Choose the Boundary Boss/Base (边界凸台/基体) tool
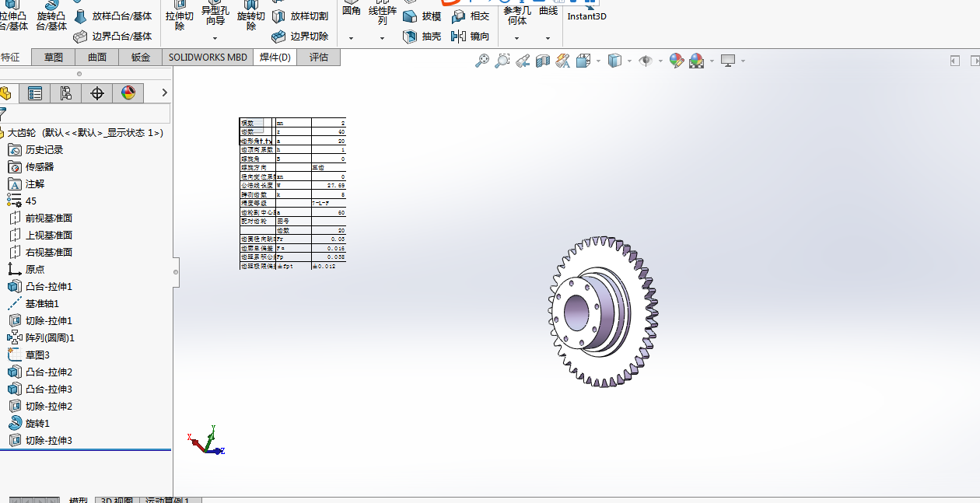 (114, 36)
